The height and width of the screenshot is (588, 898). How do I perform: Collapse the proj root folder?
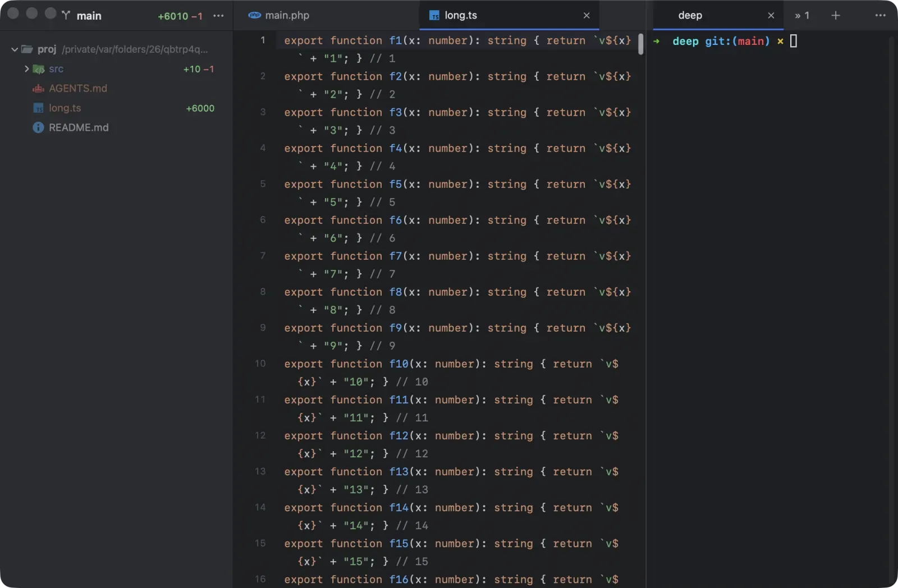[x=15, y=49]
